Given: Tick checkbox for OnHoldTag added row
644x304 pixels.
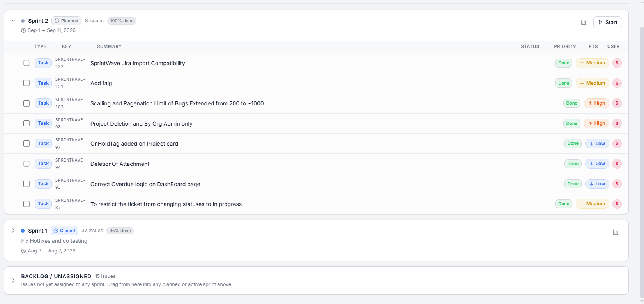Looking at the screenshot, I should click(x=27, y=144).
